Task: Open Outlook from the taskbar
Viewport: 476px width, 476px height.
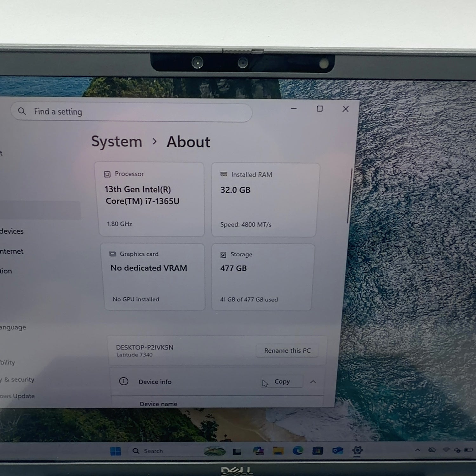Action: (x=338, y=451)
